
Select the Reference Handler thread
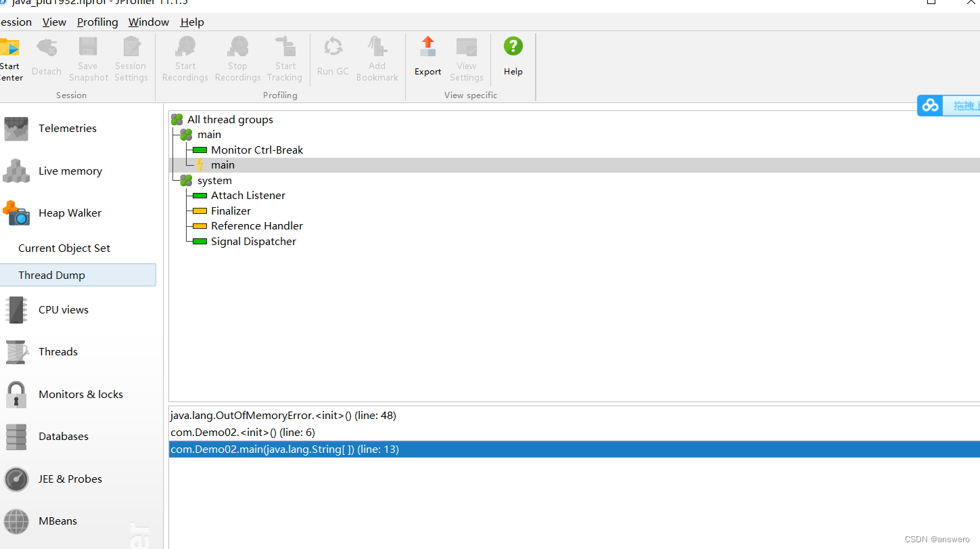coord(257,226)
